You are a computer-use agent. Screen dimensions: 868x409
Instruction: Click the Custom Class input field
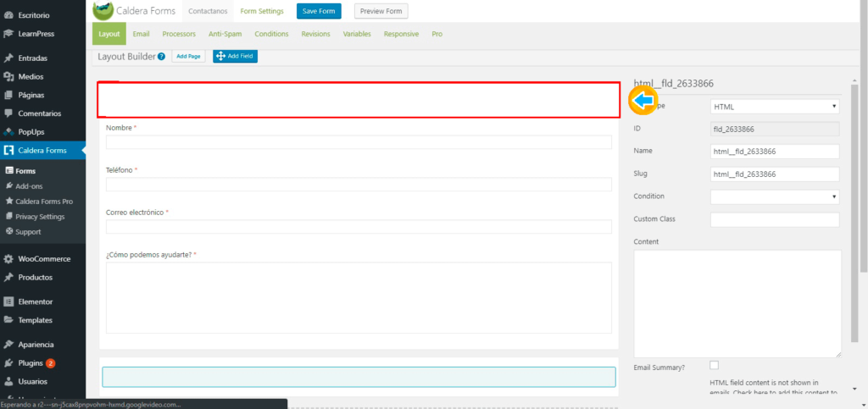(x=774, y=219)
